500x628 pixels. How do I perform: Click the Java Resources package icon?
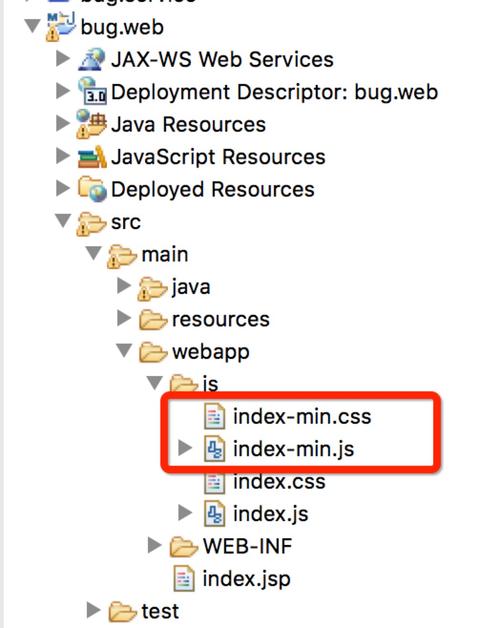(x=91, y=124)
